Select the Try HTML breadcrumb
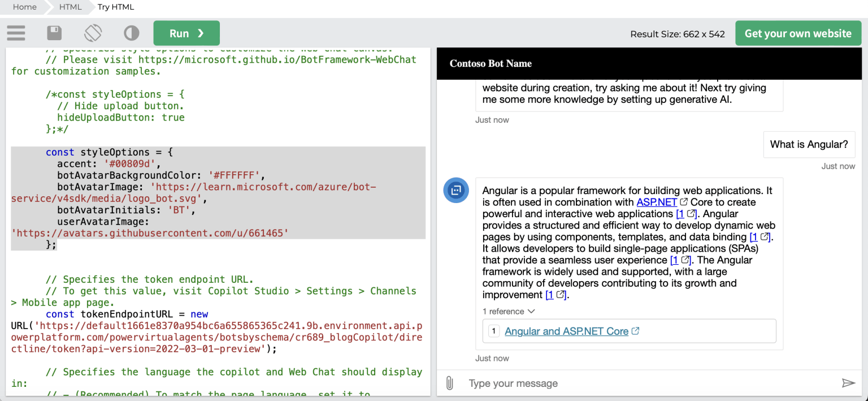The width and height of the screenshot is (868, 401). tap(116, 7)
